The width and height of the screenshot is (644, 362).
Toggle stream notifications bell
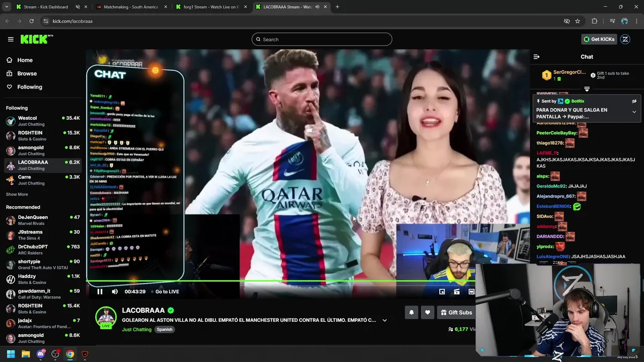click(412, 313)
